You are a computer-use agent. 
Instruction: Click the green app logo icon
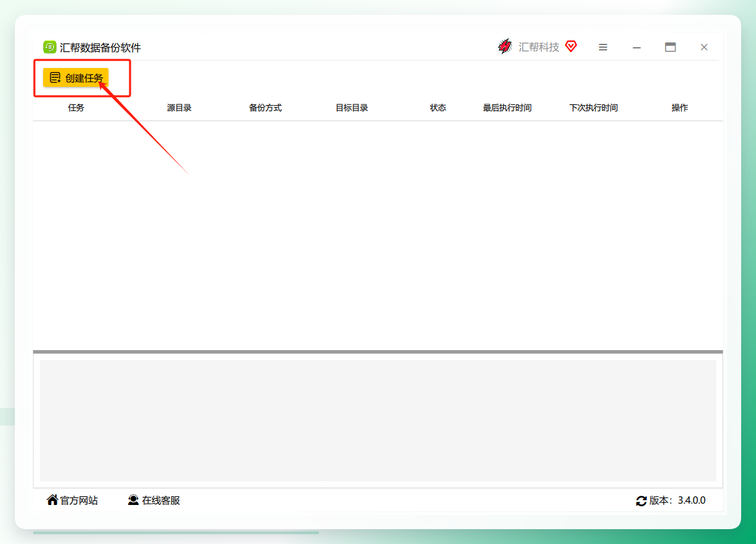coord(50,46)
